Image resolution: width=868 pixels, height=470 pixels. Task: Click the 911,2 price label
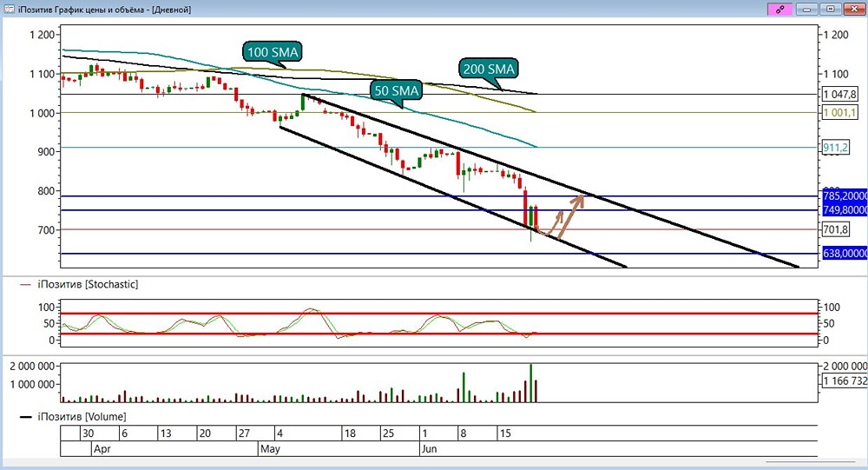click(x=835, y=148)
